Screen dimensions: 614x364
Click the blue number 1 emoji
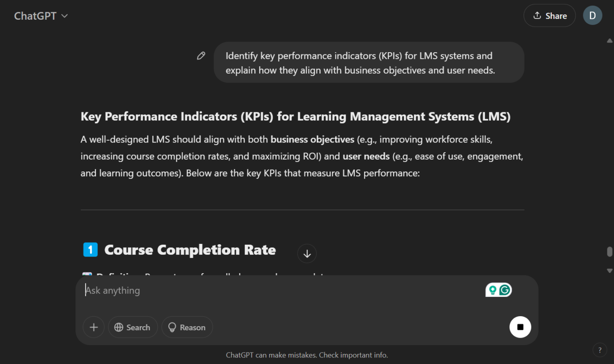[x=90, y=250]
